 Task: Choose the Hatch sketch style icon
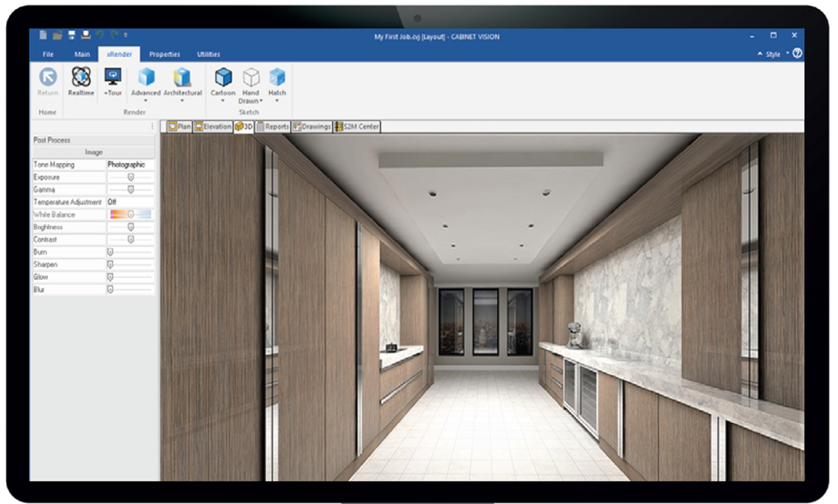(277, 77)
